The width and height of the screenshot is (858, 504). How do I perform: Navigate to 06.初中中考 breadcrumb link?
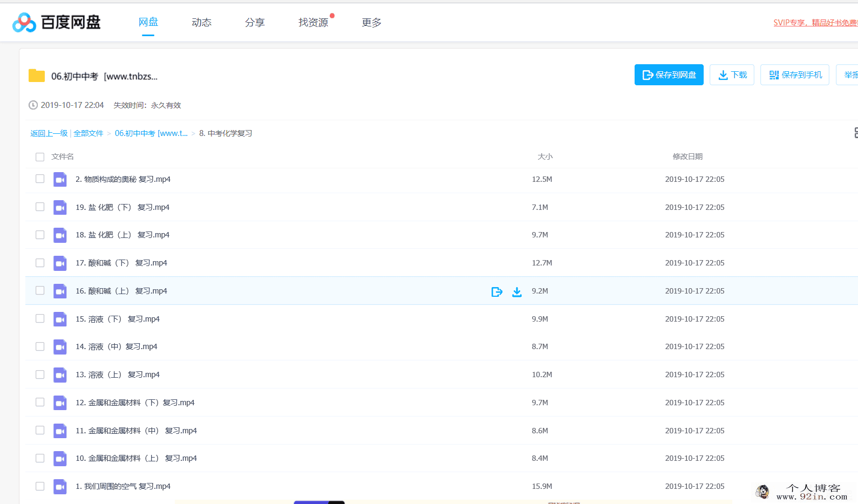[x=151, y=133]
